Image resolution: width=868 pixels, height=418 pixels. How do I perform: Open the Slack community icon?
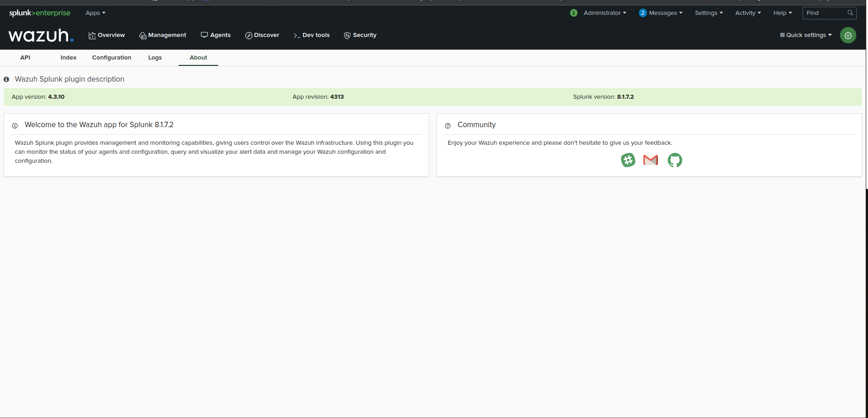coord(628,160)
